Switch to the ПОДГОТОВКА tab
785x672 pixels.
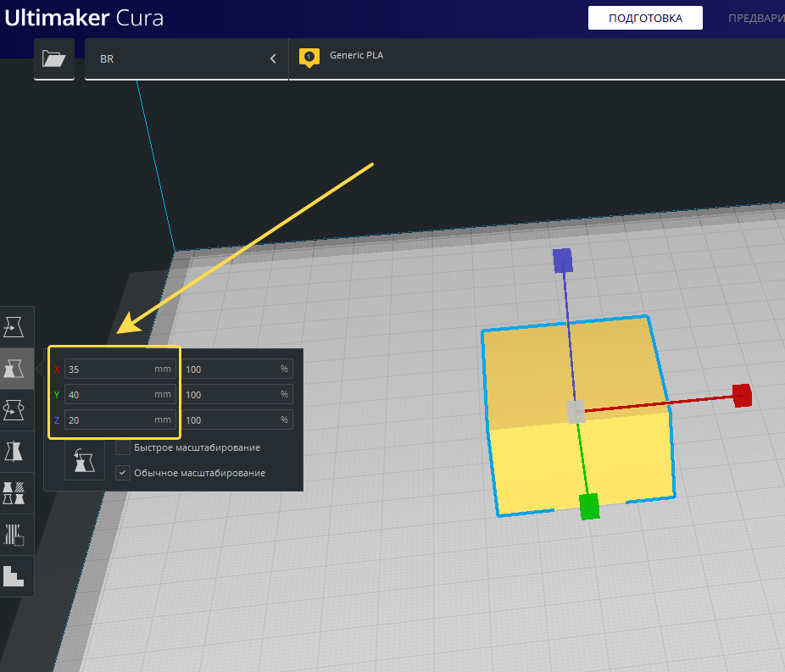point(645,18)
